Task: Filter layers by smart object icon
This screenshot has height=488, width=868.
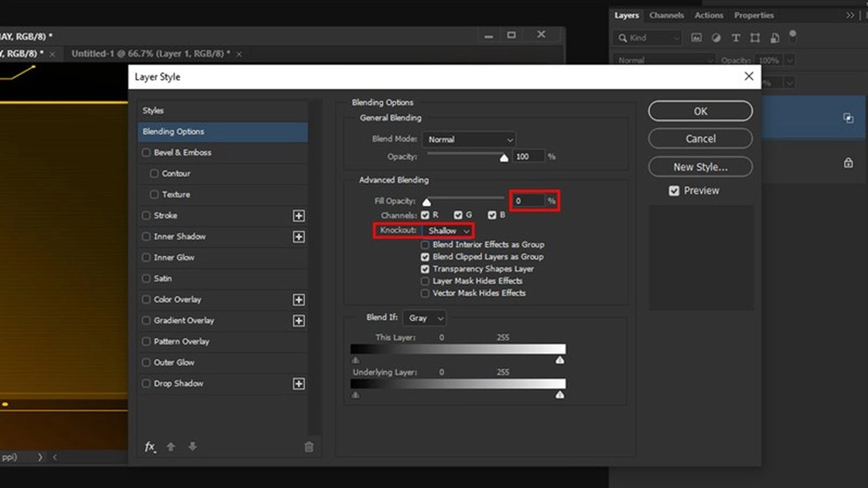Action: click(x=775, y=38)
